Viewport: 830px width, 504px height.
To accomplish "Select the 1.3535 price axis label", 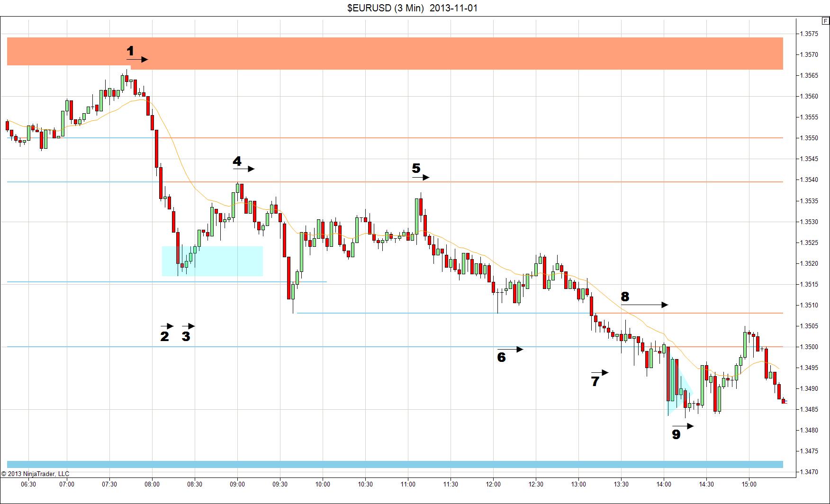I will [809, 201].
